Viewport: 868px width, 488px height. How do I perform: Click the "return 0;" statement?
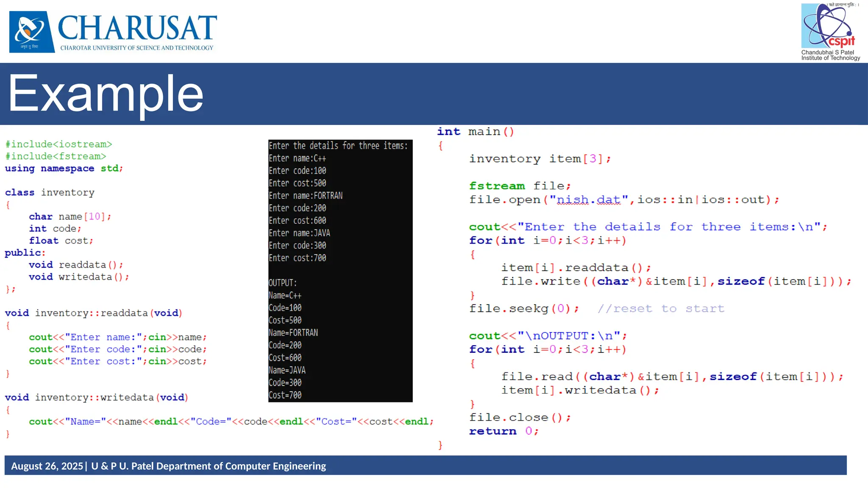504,431
